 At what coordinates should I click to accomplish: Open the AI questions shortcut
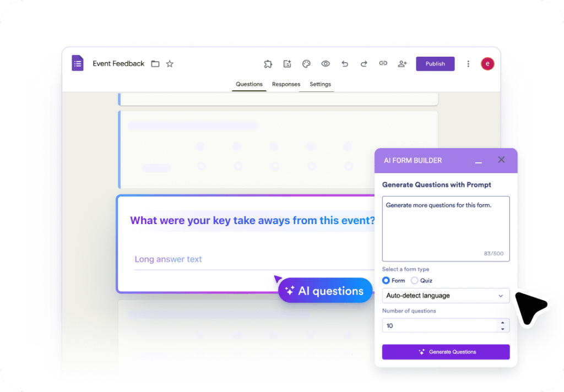pyautogui.click(x=325, y=290)
